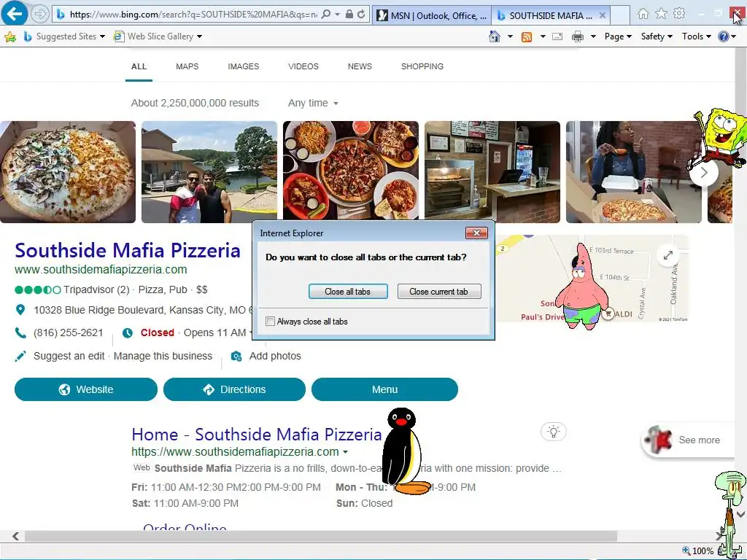Image resolution: width=747 pixels, height=560 pixels.
Task: Expand the Home icon dropdown arrow
Action: tap(510, 36)
